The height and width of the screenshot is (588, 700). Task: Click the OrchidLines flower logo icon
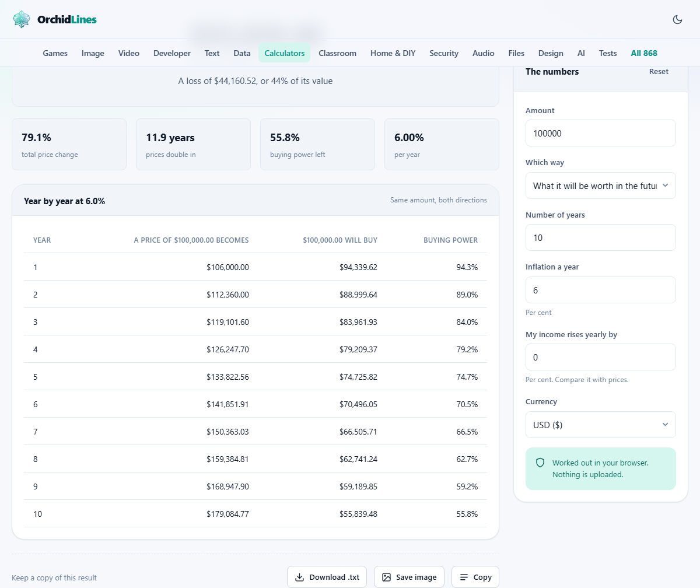pyautogui.click(x=22, y=19)
